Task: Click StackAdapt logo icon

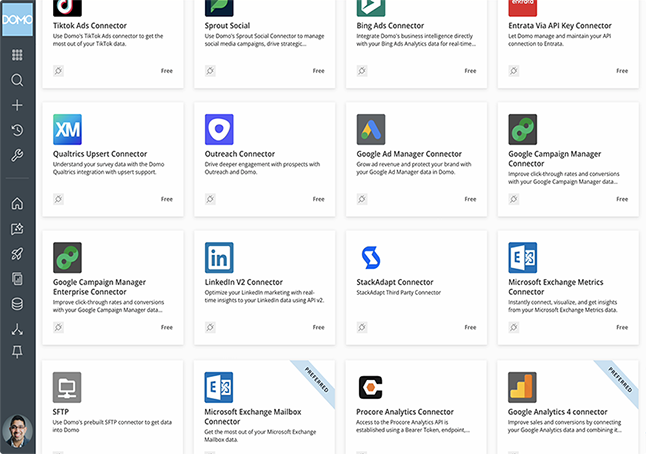Action: click(371, 257)
